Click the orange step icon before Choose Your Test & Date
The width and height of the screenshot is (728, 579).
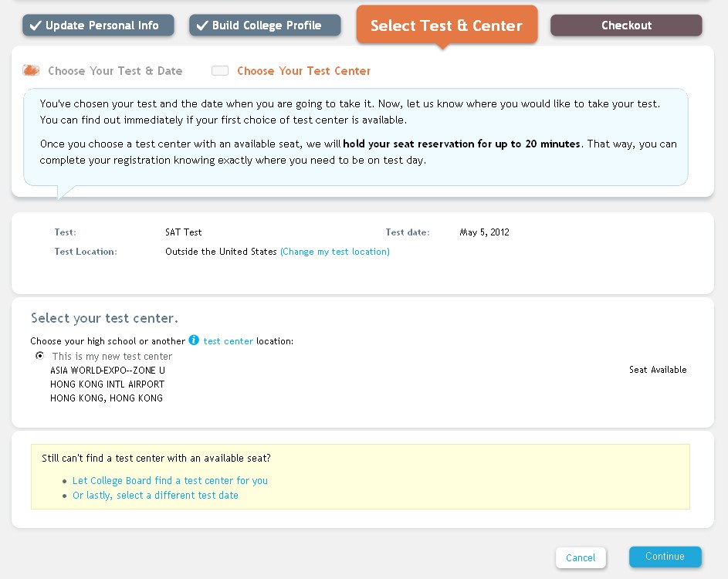coord(32,71)
